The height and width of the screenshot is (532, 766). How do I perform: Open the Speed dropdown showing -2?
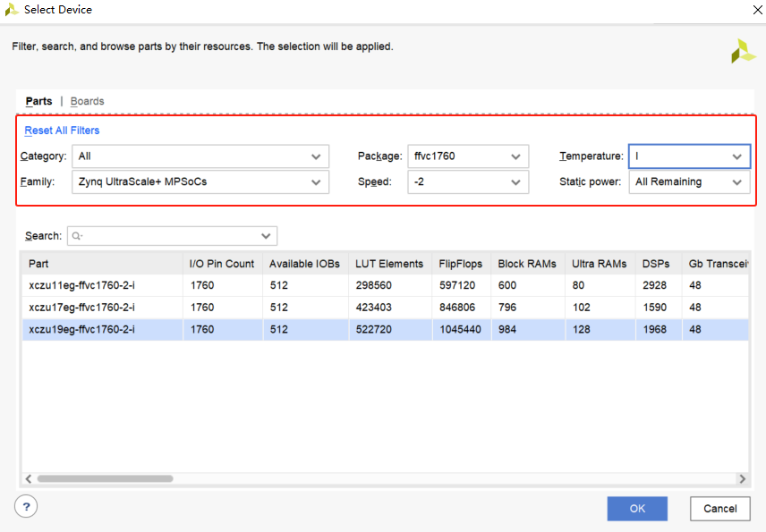tap(468, 182)
